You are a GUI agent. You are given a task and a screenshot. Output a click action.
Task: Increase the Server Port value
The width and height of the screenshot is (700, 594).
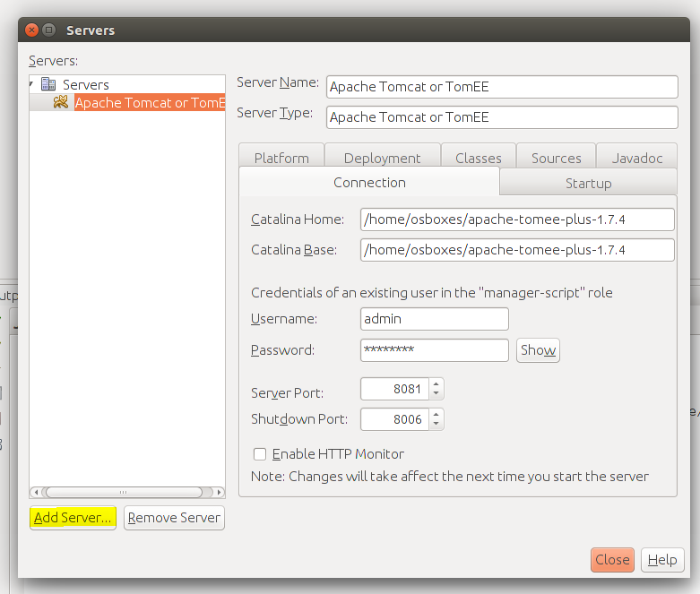point(436,383)
